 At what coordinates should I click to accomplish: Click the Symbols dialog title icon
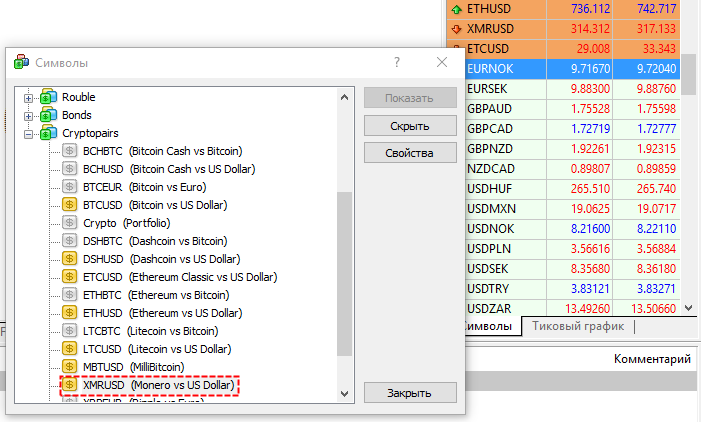21,62
